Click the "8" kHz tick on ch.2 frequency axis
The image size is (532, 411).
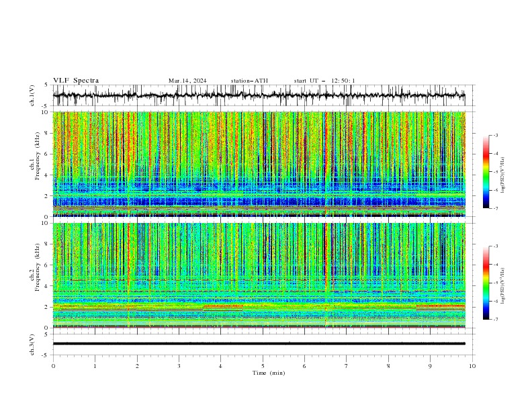[46, 244]
